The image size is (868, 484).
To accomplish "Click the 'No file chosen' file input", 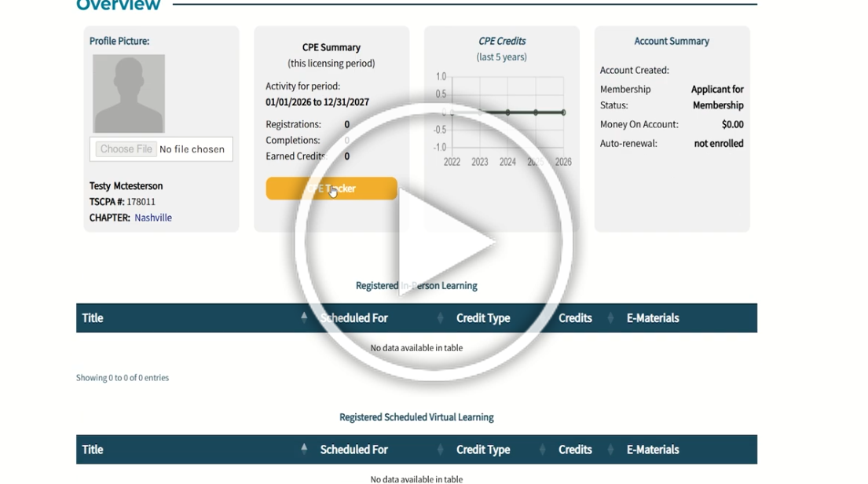I will click(192, 149).
